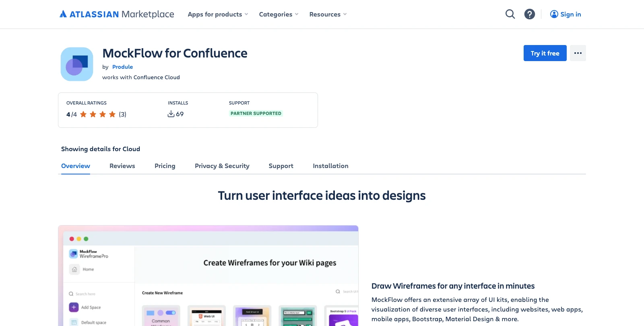The width and height of the screenshot is (644, 326).
Task: Open the Produle vendor link
Action: 122,67
